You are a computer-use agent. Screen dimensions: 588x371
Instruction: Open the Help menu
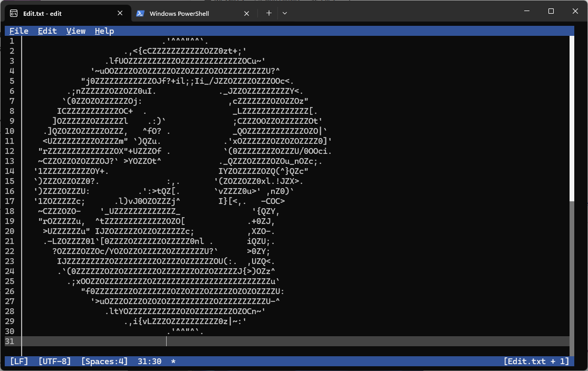click(x=104, y=31)
